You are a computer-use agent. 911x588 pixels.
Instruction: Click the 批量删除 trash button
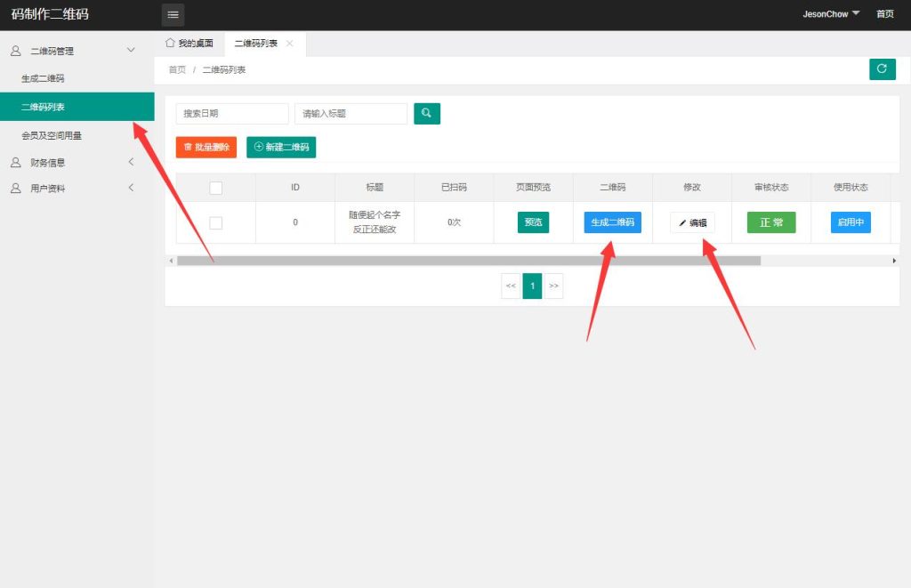[x=206, y=147]
